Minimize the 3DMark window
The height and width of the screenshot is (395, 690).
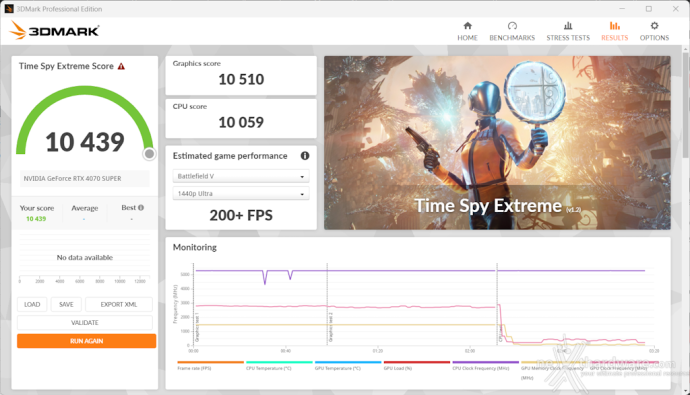coord(622,9)
